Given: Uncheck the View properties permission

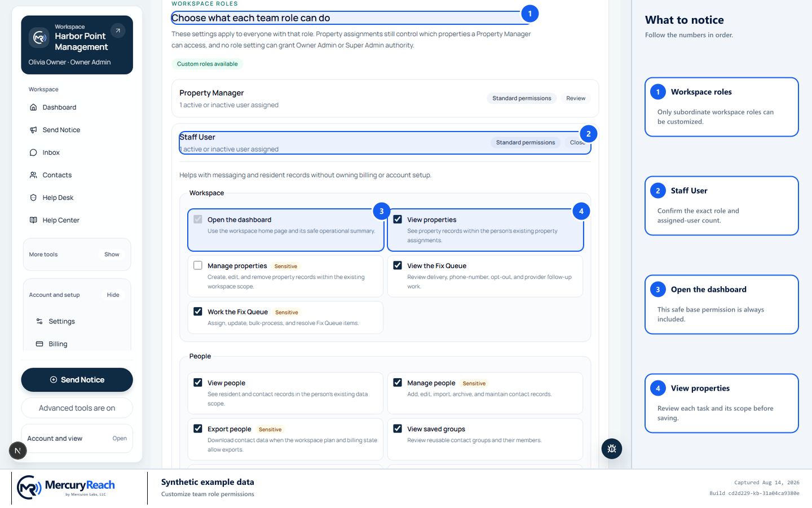Looking at the screenshot, I should 398,219.
